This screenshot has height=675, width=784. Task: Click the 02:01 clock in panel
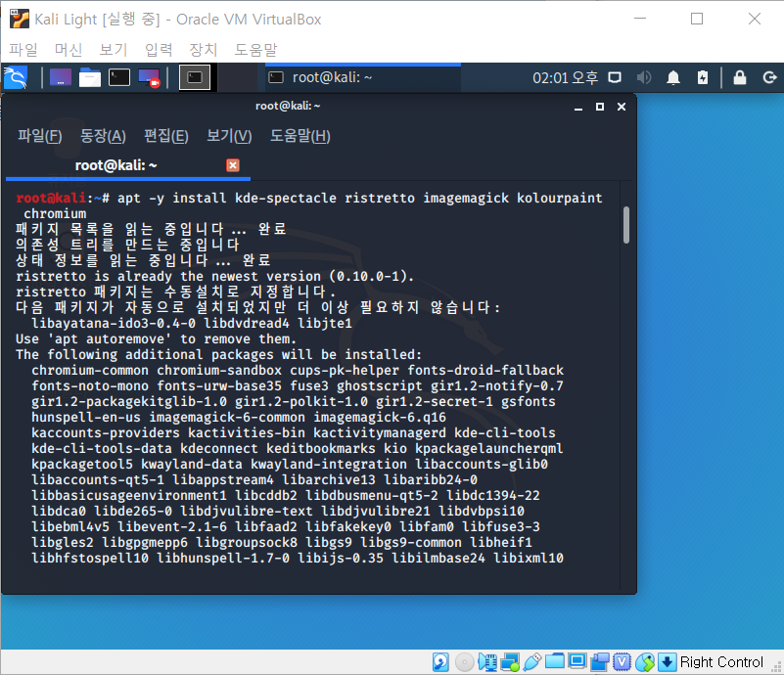coord(565,77)
